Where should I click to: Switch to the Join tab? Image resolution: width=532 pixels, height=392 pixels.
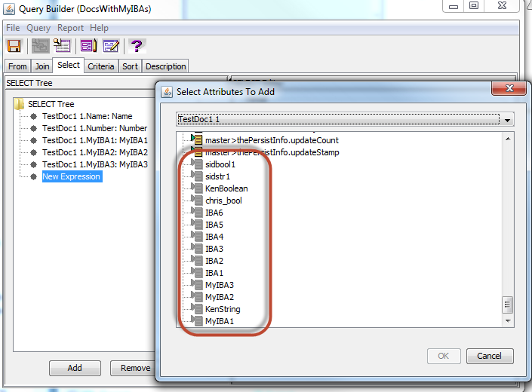coord(42,66)
